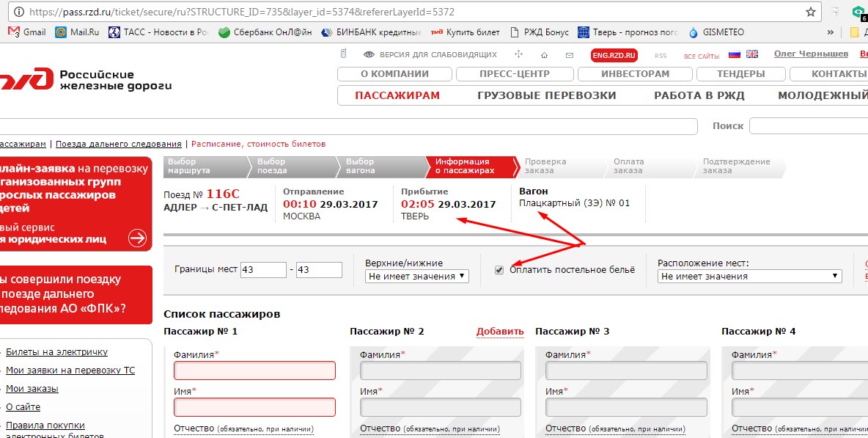
Task: Open 'Мои заказы' sidebar link
Action: [32, 389]
